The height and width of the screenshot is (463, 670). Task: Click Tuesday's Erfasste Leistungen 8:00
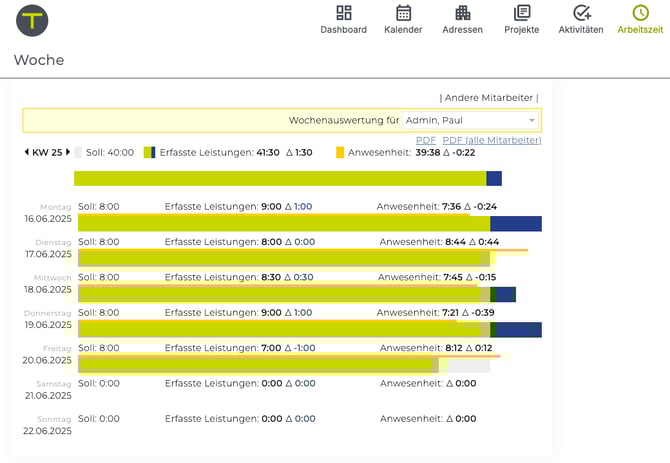[271, 242]
